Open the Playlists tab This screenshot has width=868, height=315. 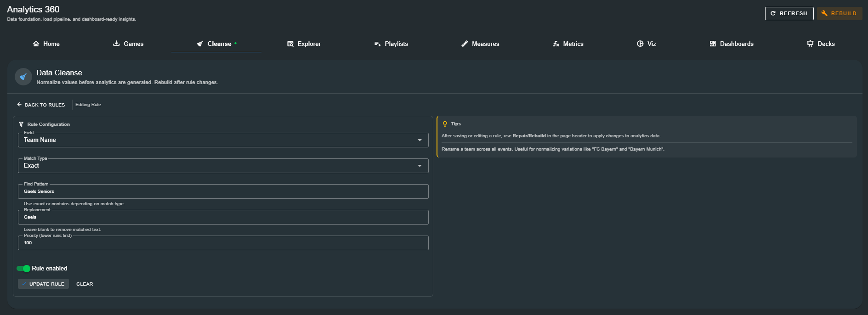[391, 44]
